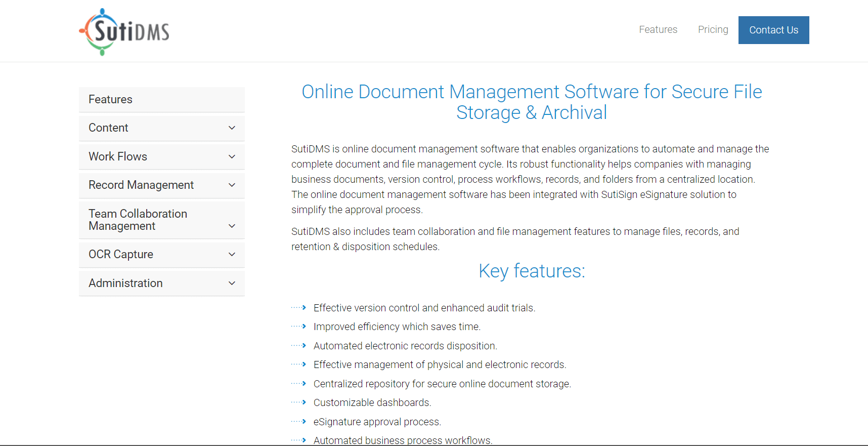Click the SutiDMS logo

tap(124, 32)
